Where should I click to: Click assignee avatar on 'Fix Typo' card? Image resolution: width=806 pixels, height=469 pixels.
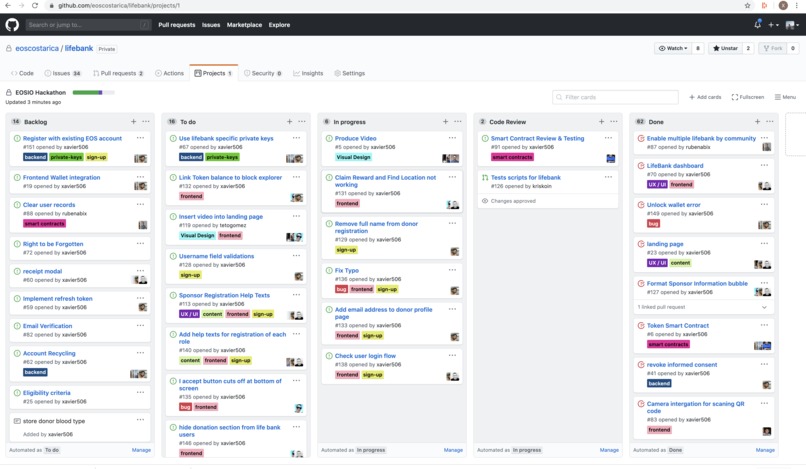point(454,291)
